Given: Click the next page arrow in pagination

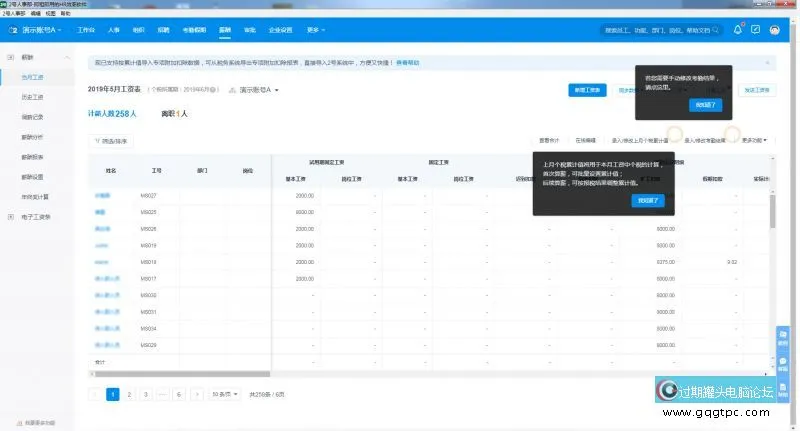Looking at the screenshot, I should click(x=196, y=395).
